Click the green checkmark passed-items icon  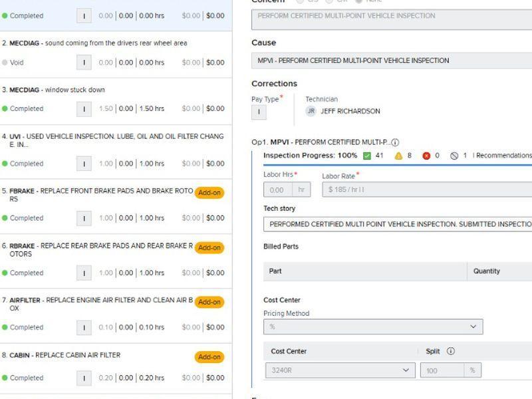tap(367, 156)
